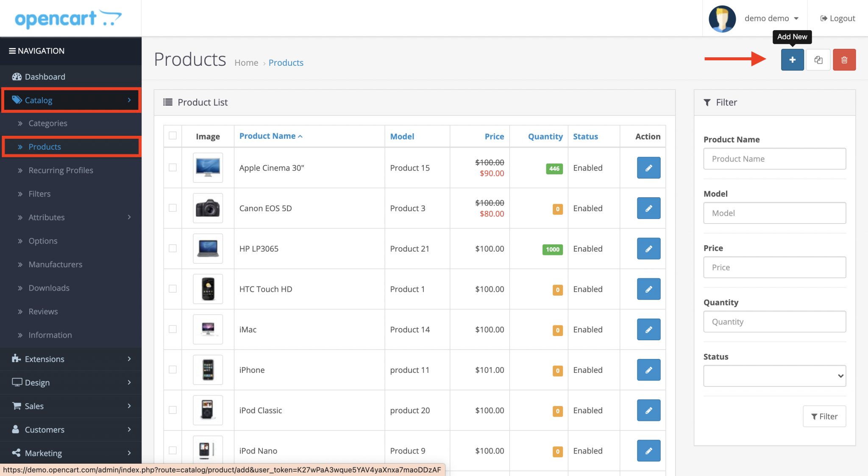Open the Filter panel funnel icon
The height and width of the screenshot is (476, 868).
click(x=707, y=102)
